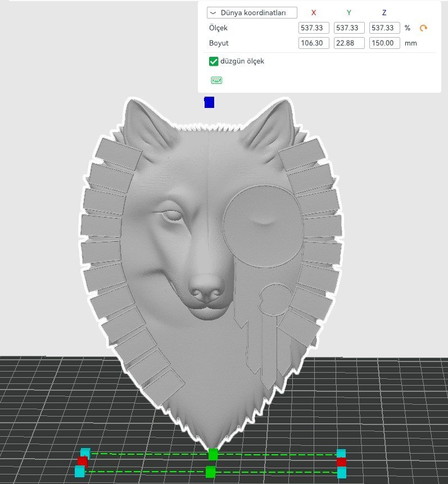Click the Ölçek Z percentage field
Viewport: 448px width, 484px height.
pyautogui.click(x=384, y=28)
